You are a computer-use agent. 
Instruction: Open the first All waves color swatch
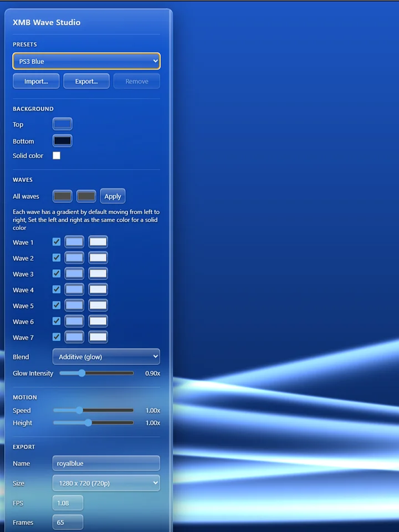(x=63, y=196)
